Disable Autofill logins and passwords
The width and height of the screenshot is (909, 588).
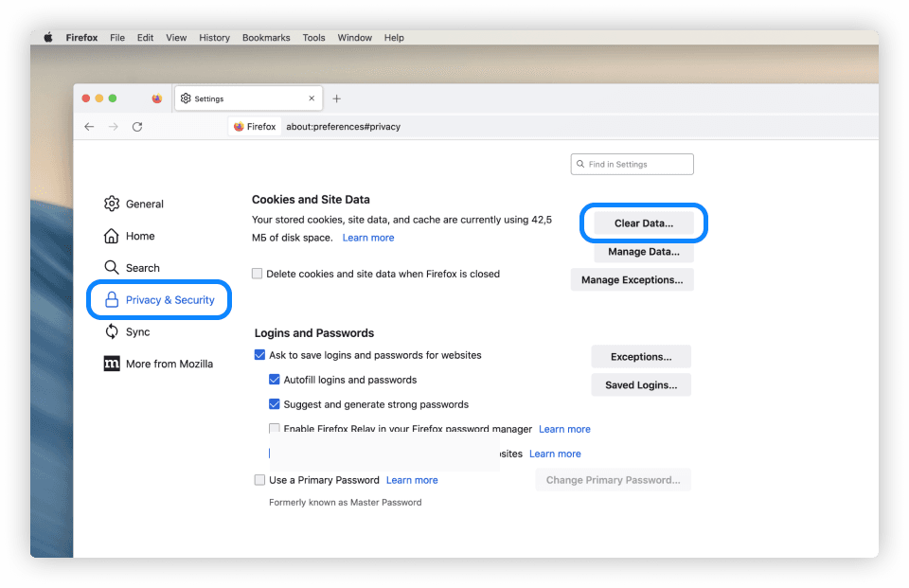pyautogui.click(x=275, y=380)
